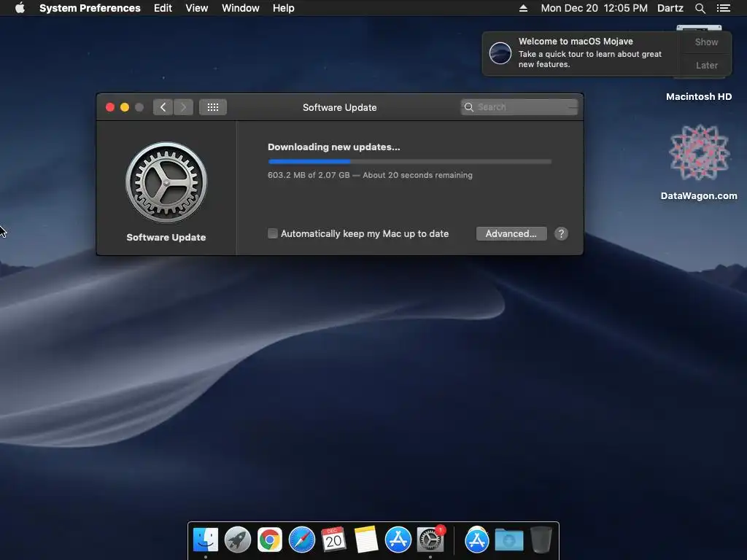Click the date and time in the menu bar
The height and width of the screenshot is (560, 747).
tap(594, 8)
